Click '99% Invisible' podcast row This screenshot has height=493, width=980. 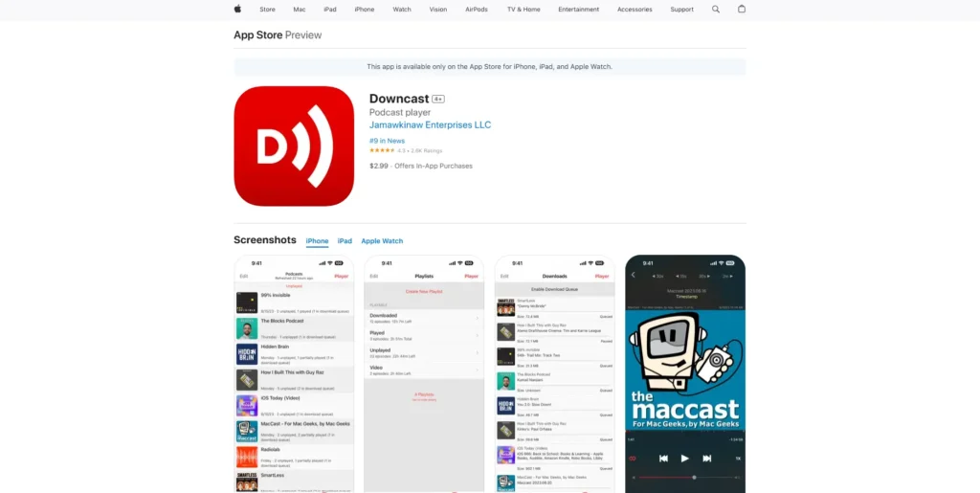pos(294,303)
